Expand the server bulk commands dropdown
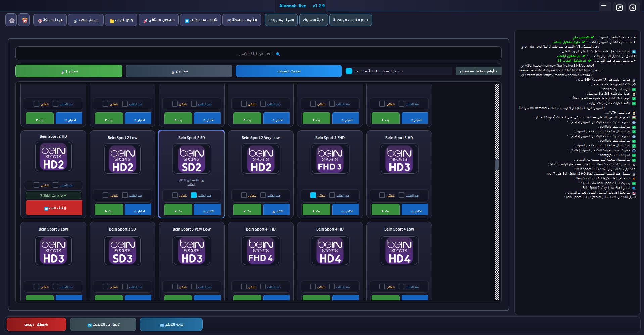The width and height of the screenshot is (644, 335). (478, 71)
